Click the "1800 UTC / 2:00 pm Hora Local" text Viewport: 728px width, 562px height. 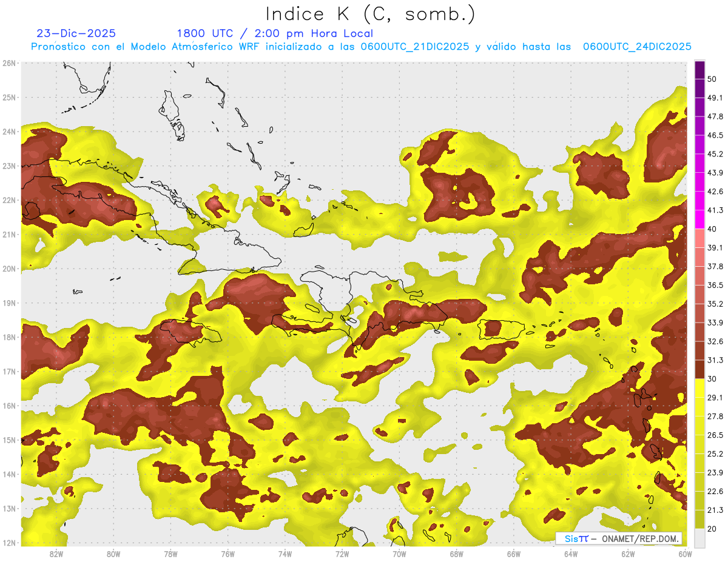pyautogui.click(x=275, y=33)
